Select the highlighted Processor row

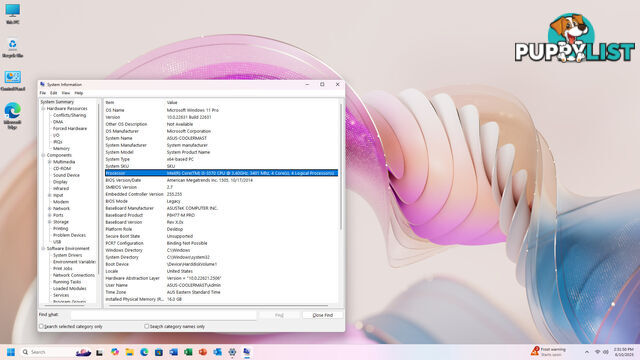(221, 173)
